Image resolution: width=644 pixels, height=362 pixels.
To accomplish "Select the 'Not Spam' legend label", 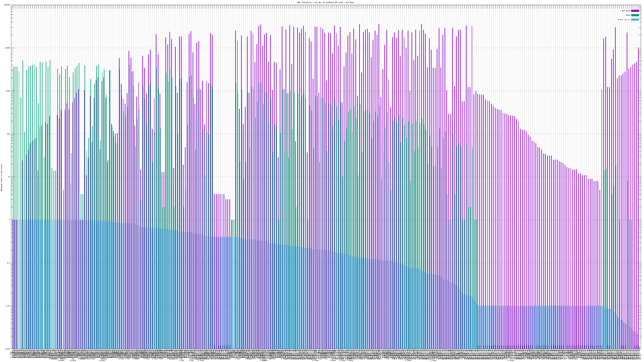I will (626, 11).
